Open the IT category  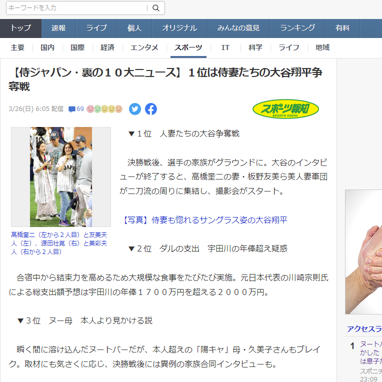click(225, 48)
